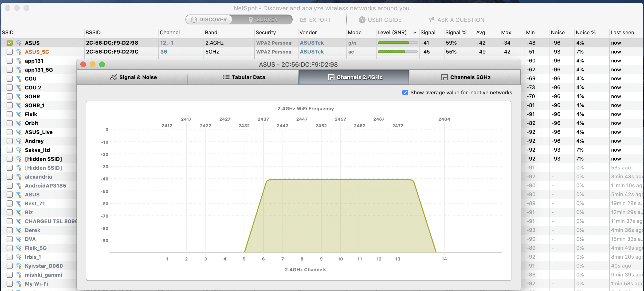
Task: Click the WiFi icon beside mishki_gammi
Action: coord(19,275)
